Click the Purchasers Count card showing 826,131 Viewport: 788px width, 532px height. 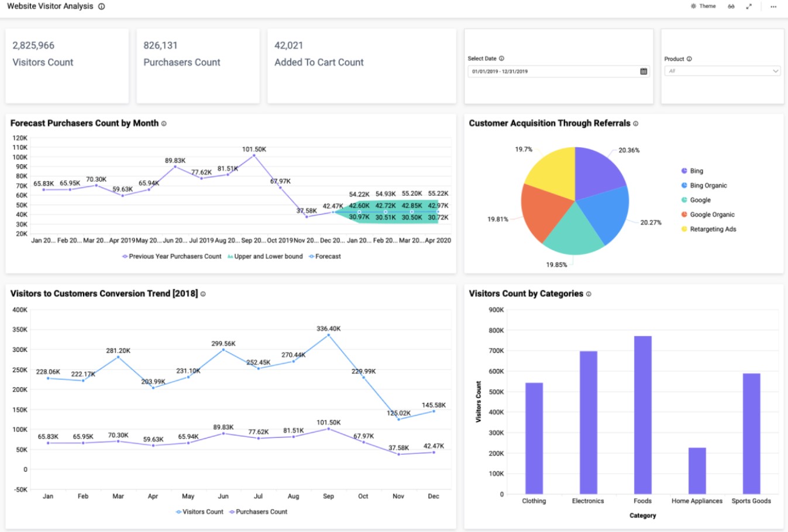(x=198, y=66)
